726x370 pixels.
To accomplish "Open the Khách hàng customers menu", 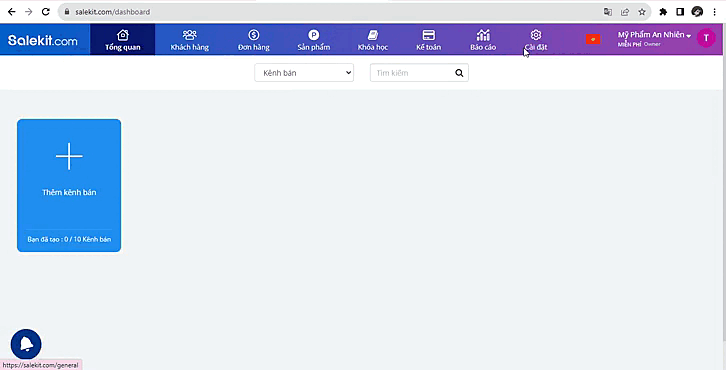I will (189, 40).
